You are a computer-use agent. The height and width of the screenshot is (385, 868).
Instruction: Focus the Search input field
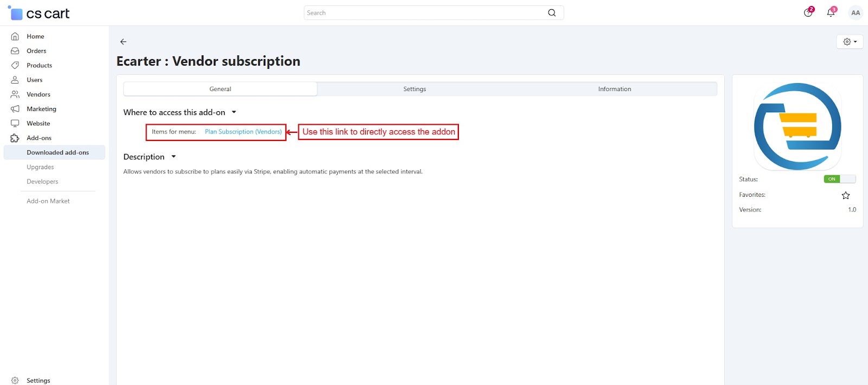(433, 13)
